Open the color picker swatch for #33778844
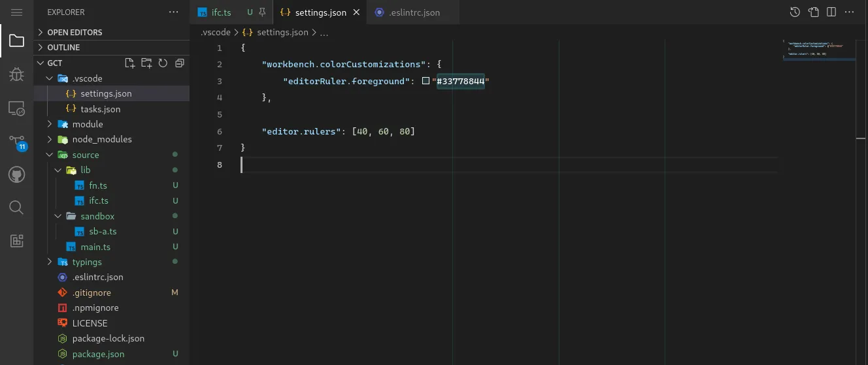Viewport: 868px width, 365px height. coord(426,81)
